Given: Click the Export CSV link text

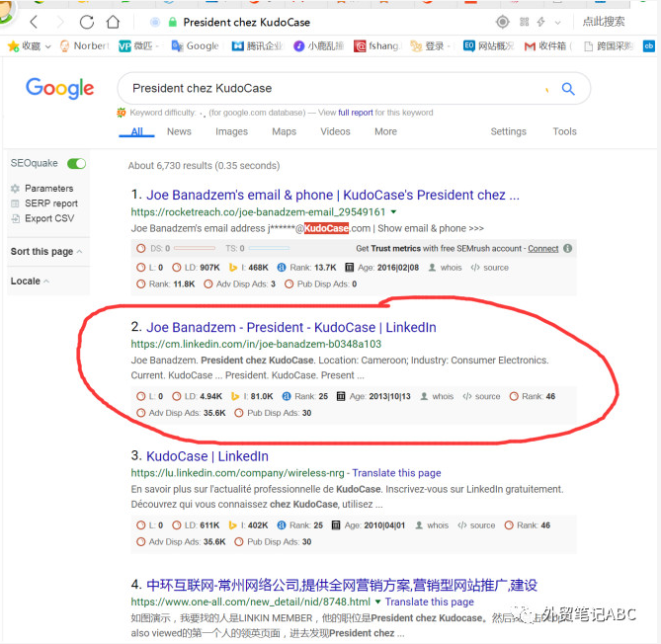Looking at the screenshot, I should pyautogui.click(x=49, y=218).
